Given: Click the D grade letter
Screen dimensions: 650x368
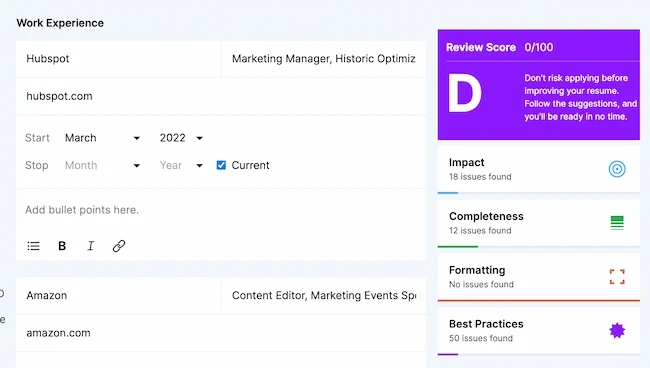Looking at the screenshot, I should (465, 94).
